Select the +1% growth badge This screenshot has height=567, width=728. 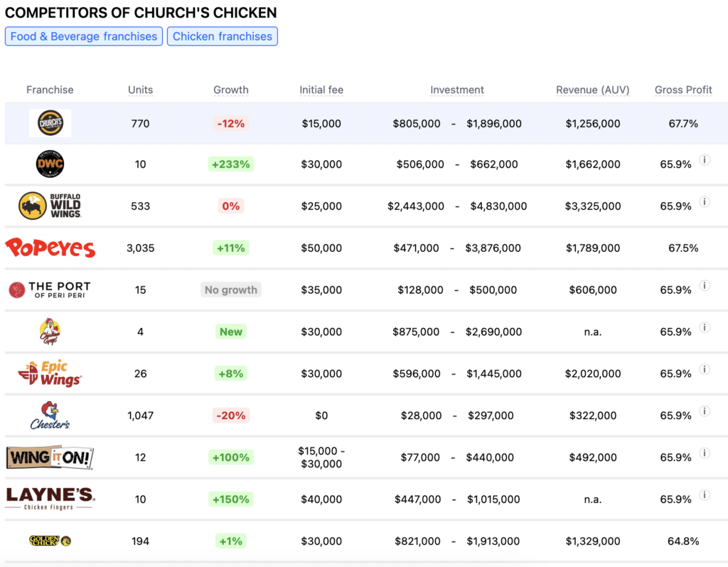coord(231,541)
